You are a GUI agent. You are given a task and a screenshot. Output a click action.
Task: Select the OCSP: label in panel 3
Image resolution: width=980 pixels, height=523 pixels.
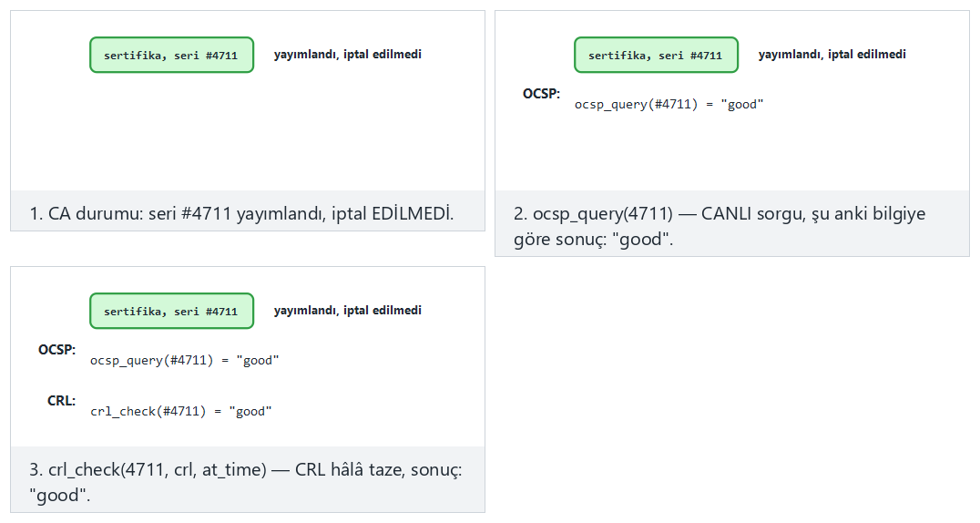click(56, 350)
